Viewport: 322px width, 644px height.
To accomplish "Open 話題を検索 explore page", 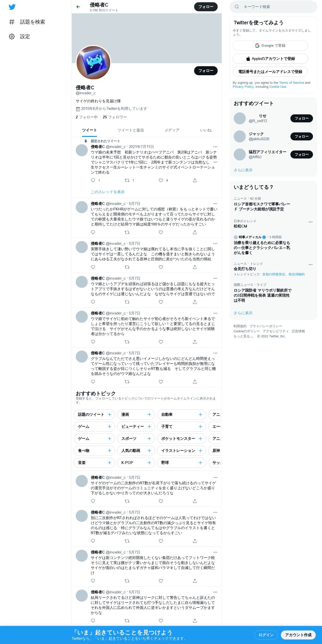I will (x=27, y=22).
